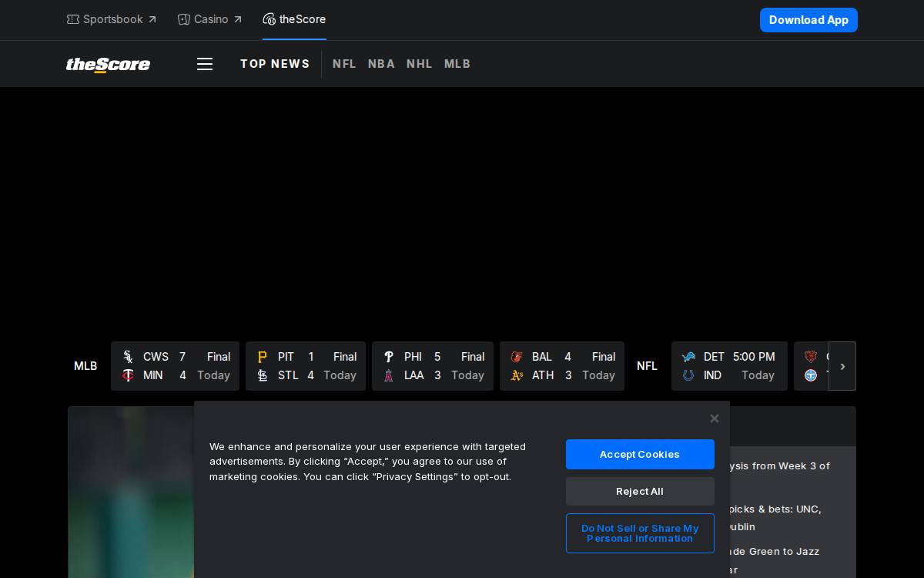Click the NFL label in scores strip
This screenshot has height=578, width=924.
pyautogui.click(x=647, y=366)
